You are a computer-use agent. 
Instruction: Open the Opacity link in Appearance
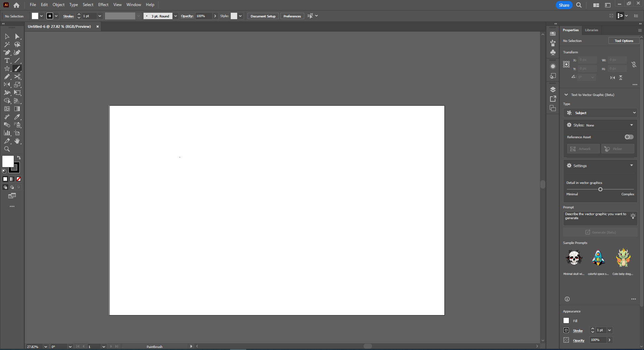coord(579,340)
